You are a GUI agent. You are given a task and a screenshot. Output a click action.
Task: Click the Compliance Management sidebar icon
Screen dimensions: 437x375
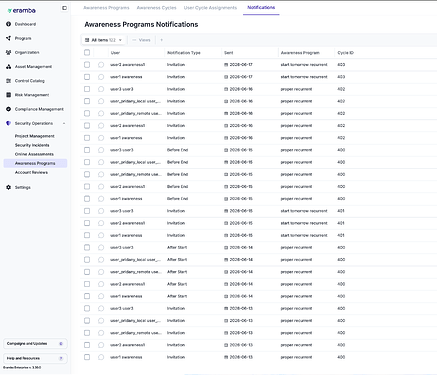click(x=9, y=109)
